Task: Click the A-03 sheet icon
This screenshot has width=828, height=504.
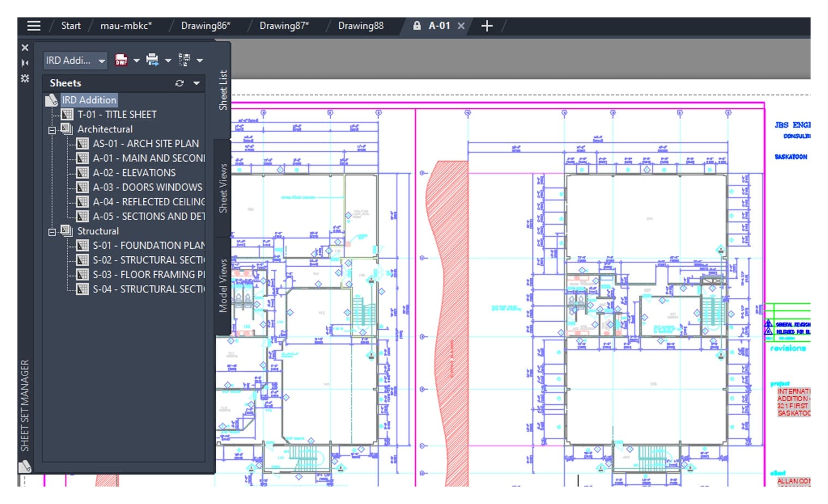Action: (x=82, y=188)
